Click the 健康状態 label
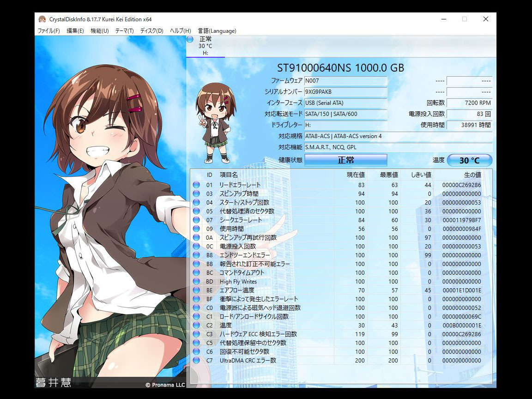The image size is (532, 399). [x=290, y=160]
